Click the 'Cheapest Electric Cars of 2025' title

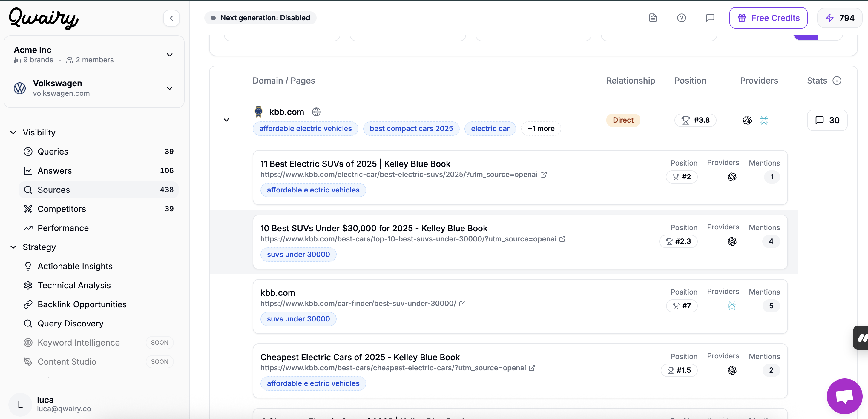(x=360, y=357)
